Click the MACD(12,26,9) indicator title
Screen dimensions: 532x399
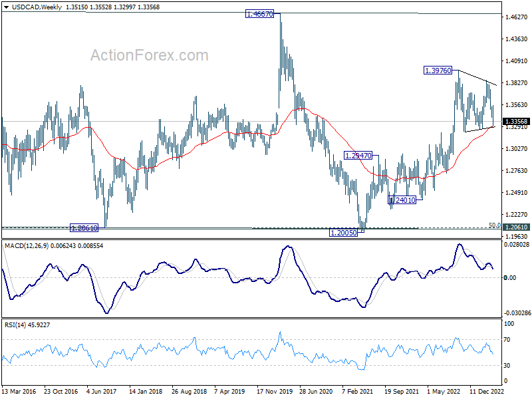[27, 245]
